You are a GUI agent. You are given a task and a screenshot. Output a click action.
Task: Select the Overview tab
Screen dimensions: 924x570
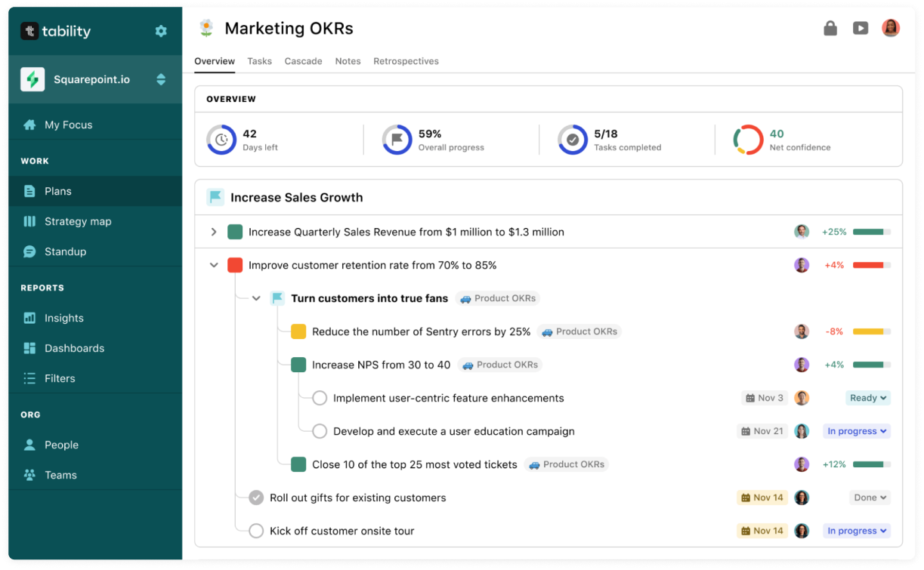point(215,61)
